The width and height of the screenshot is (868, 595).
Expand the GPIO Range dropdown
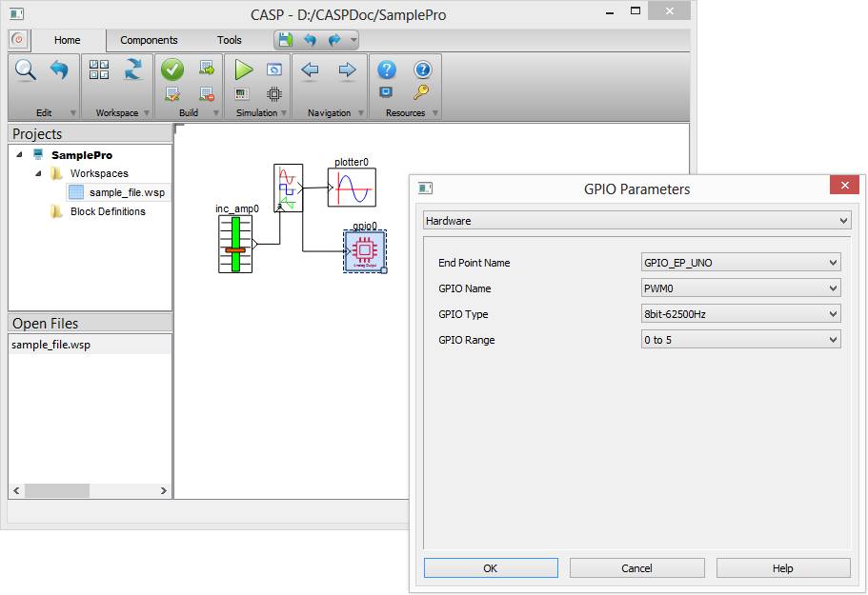(740, 340)
